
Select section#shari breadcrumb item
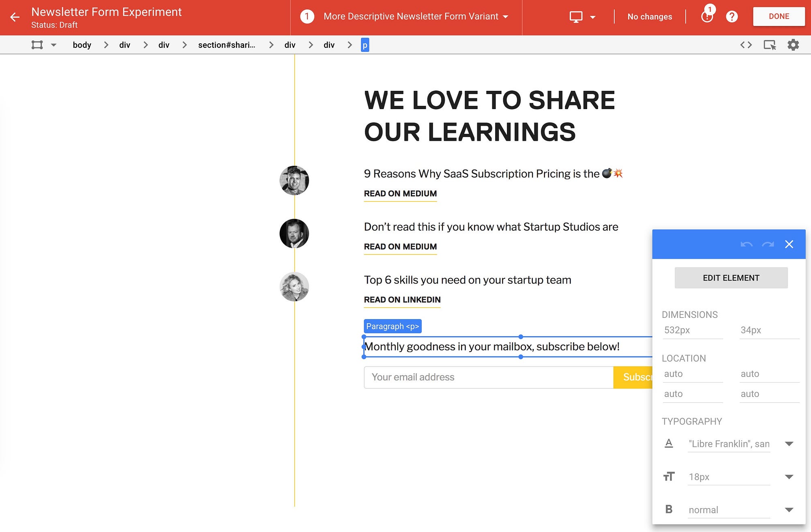(227, 45)
